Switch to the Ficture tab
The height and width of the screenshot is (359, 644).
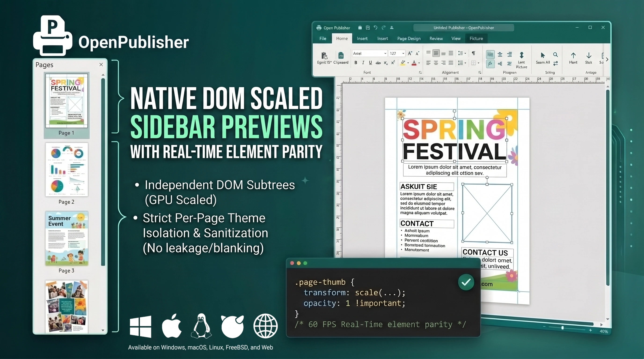(x=476, y=38)
